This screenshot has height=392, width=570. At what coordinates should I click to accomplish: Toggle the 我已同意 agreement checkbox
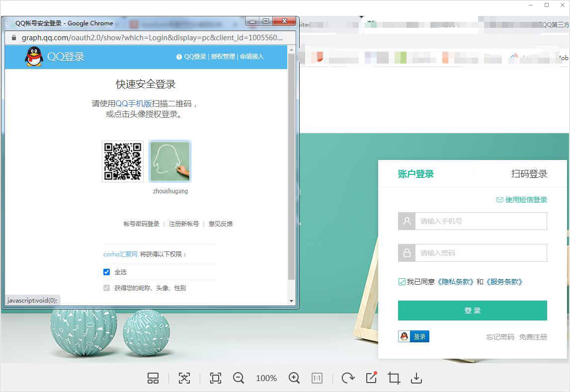pyautogui.click(x=402, y=282)
